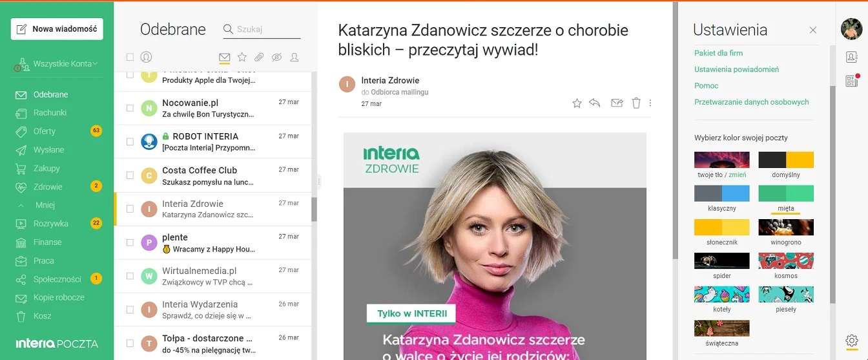Select the kosmos theme thumbnail
Viewport: 868px width, 360px height.
click(786, 260)
